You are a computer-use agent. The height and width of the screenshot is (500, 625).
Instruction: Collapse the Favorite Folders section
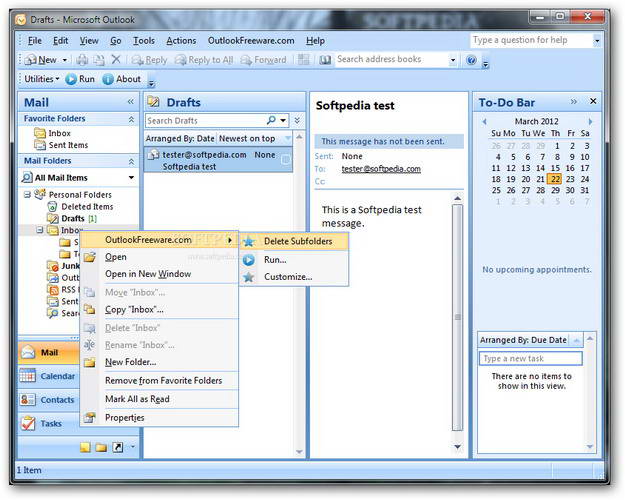[131, 119]
